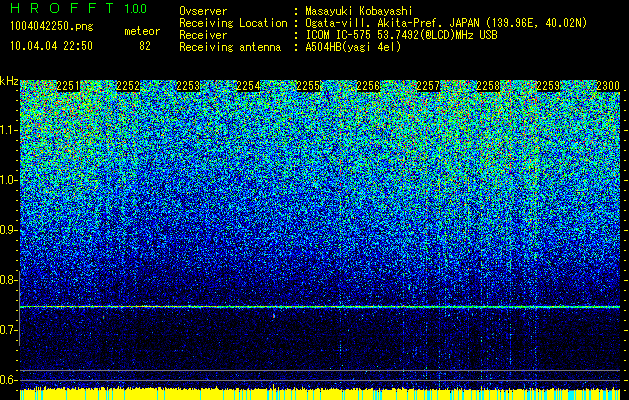Click the 1.1 kHz axis label

8,130
